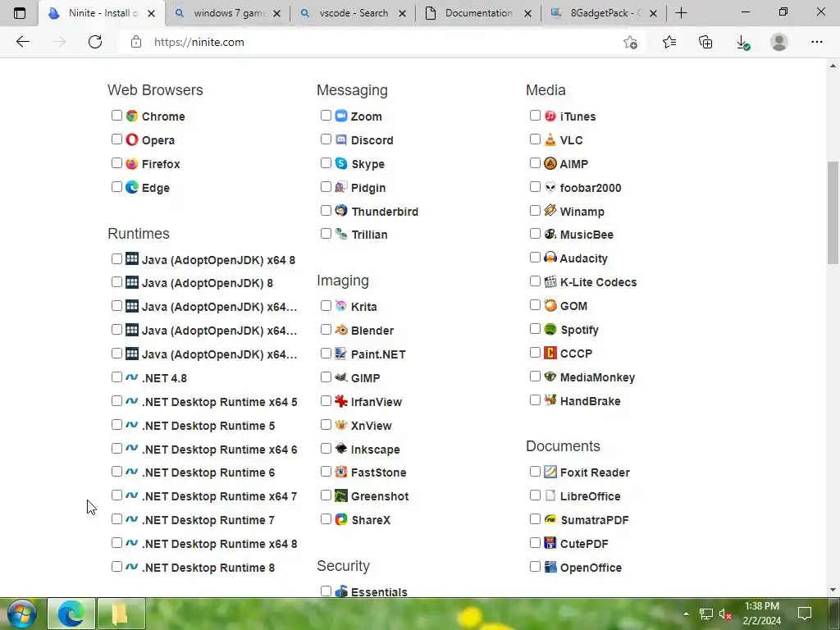840x630 pixels.
Task: Check the SumatraPDF checkbox
Action: coord(535,518)
